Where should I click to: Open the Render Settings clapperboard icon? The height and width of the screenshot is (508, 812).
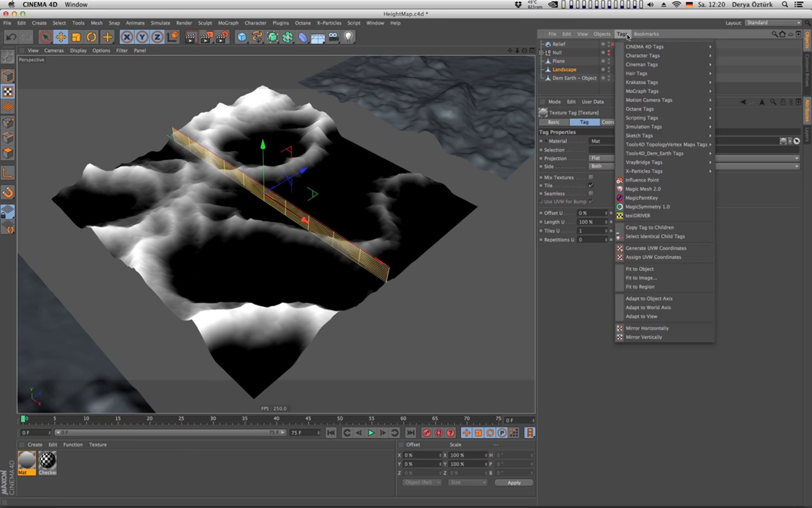[222, 37]
